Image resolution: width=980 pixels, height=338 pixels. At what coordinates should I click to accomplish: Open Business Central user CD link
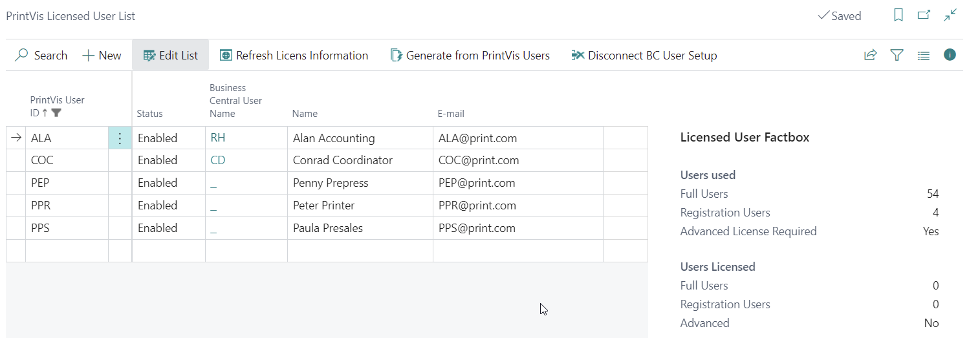pos(218,160)
